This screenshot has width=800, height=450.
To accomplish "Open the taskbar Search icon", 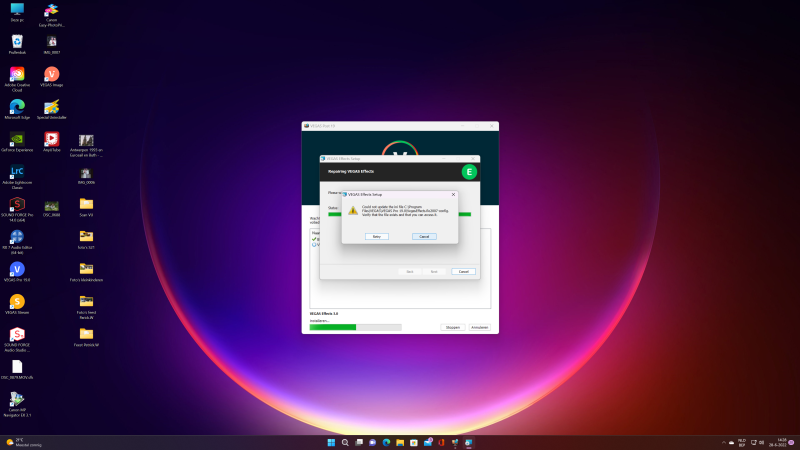I will point(345,442).
